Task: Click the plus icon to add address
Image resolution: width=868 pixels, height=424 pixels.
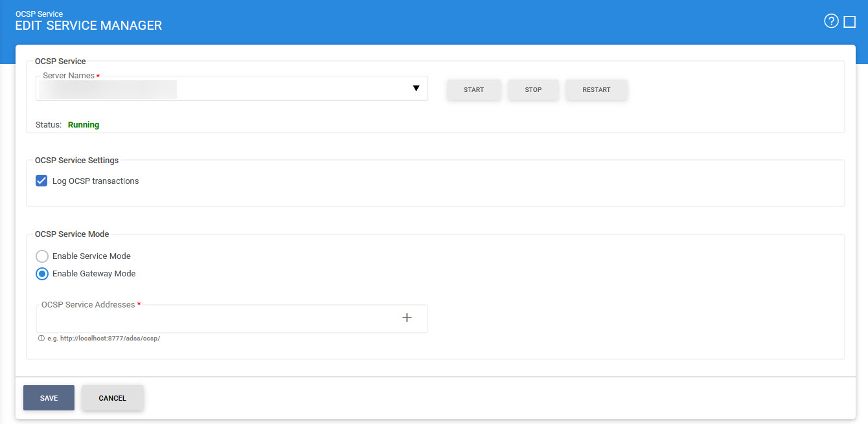Action: [x=407, y=317]
